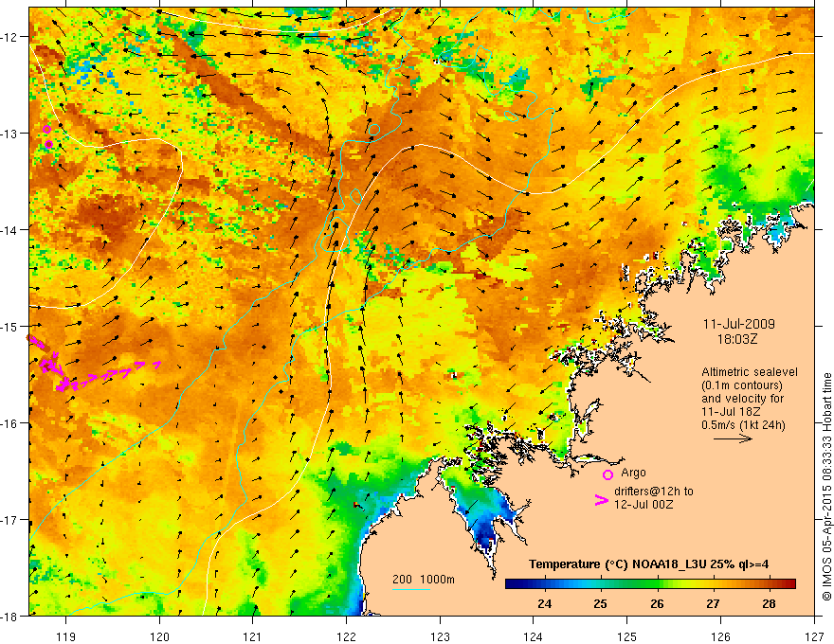The height and width of the screenshot is (644, 834).
Task: Click the 'Temperature (°C) NOAA18_L3U 25% ql>=4' title
Action: (648, 564)
